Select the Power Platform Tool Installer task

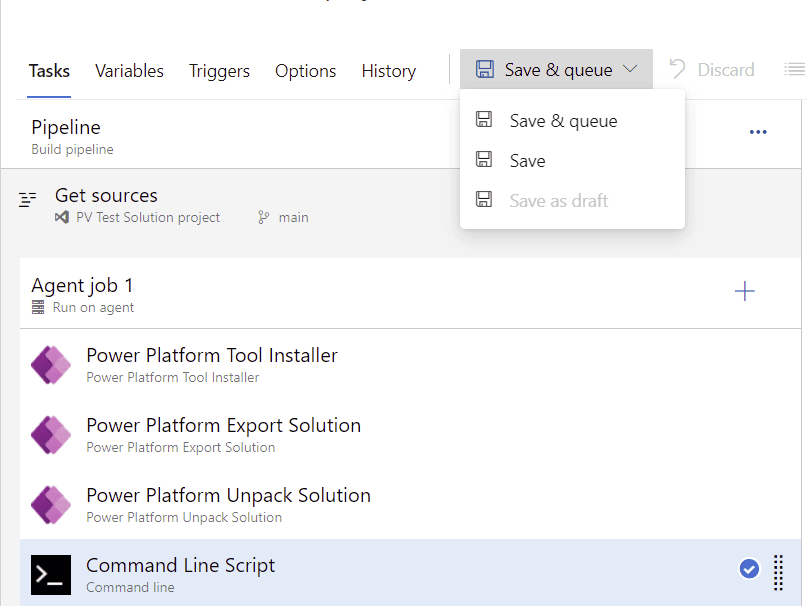(410, 365)
